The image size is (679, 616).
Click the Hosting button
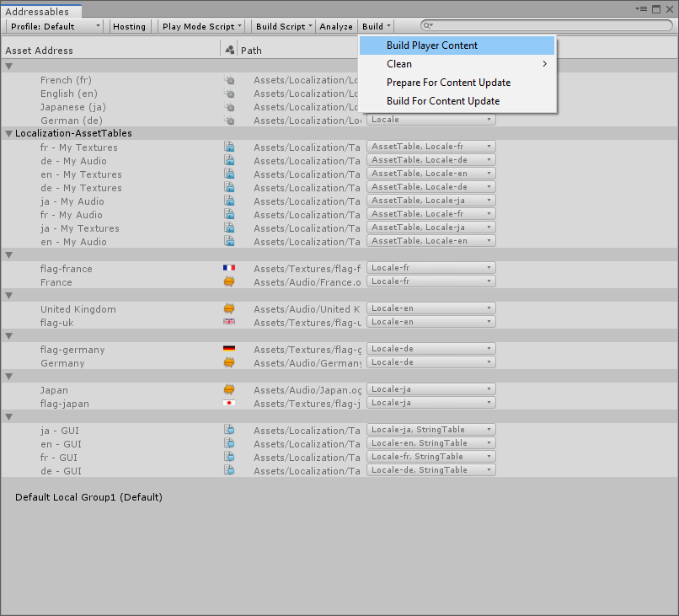tap(129, 26)
